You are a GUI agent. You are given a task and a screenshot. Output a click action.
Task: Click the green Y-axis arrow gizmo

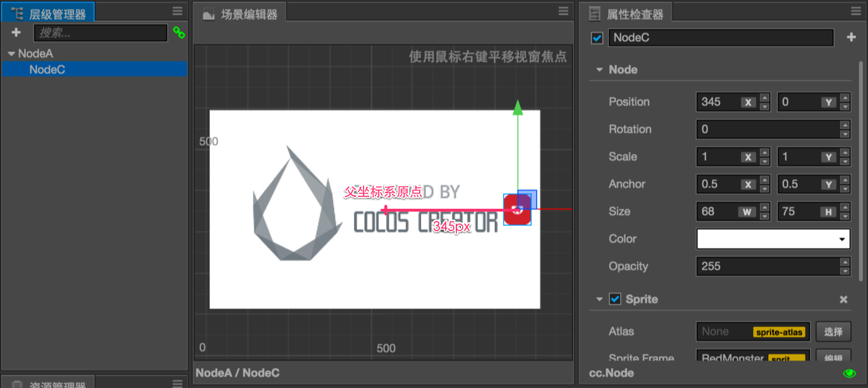518,108
